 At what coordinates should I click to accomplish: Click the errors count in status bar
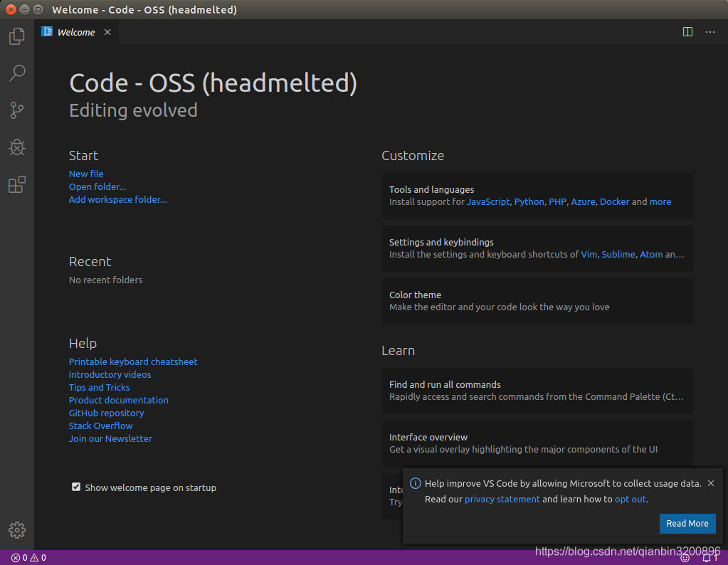[x=19, y=558]
